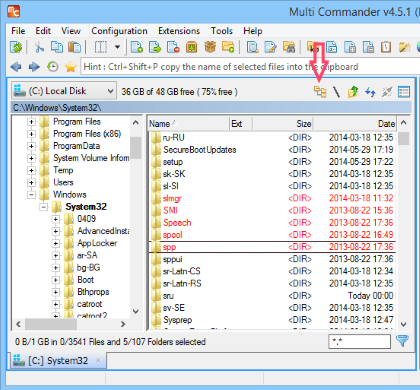Collapse the System32 tree node
This screenshot has width=420, height=390.
(43, 207)
